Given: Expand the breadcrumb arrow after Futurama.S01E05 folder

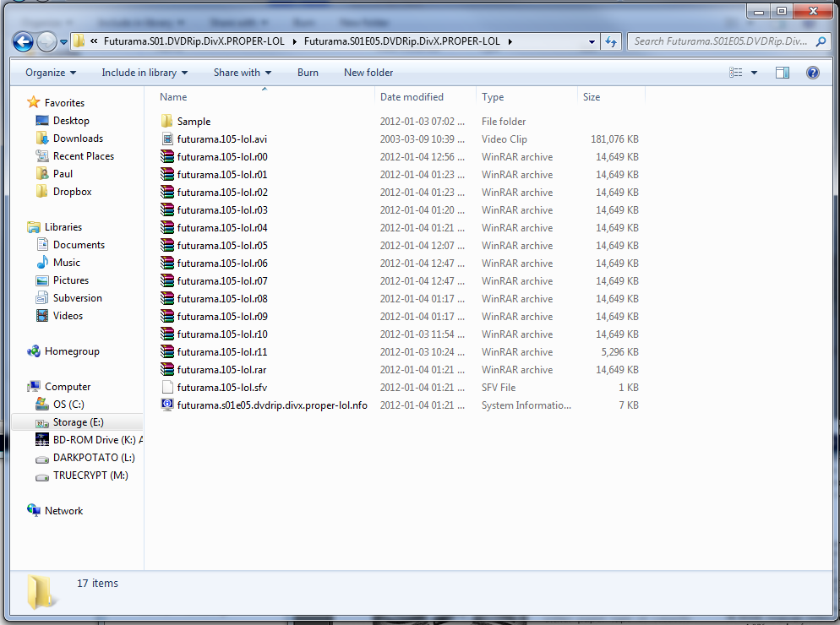Looking at the screenshot, I should 510,41.
